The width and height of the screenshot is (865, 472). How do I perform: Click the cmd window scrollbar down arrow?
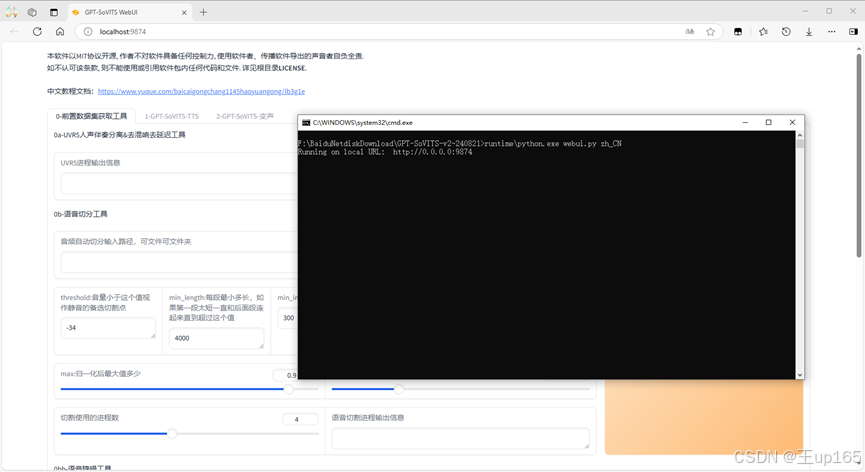800,374
